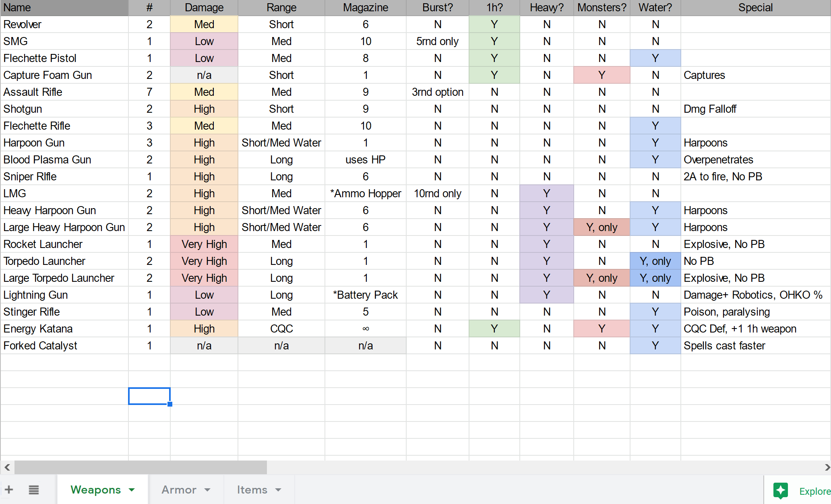Select the Revolver name cell

tap(64, 25)
